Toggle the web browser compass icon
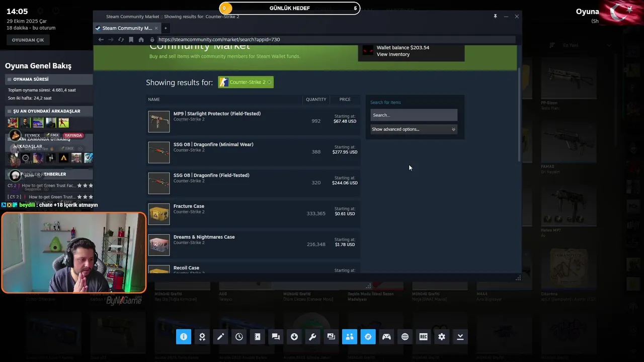 click(x=368, y=337)
